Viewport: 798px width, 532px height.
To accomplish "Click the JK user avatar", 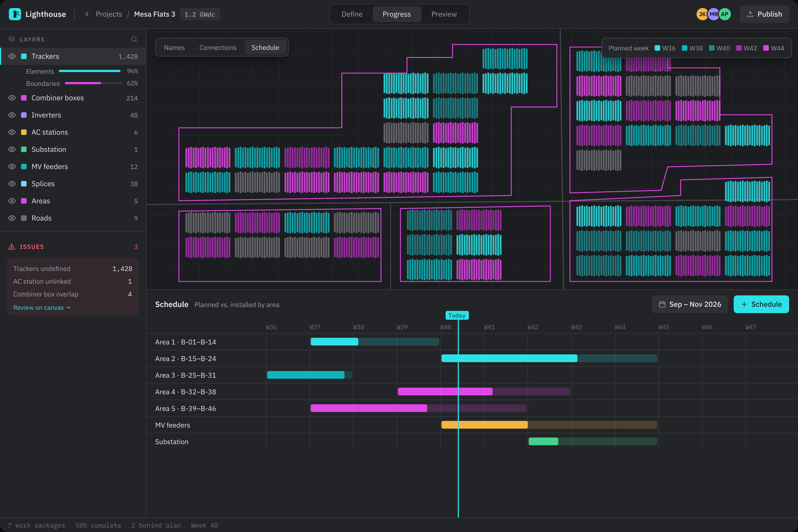I will pos(702,14).
